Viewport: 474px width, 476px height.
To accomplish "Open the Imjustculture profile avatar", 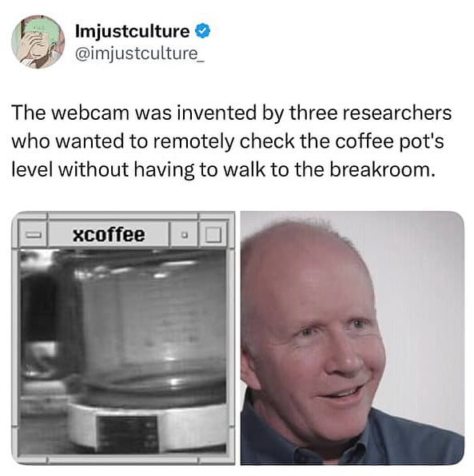I will [38, 42].
